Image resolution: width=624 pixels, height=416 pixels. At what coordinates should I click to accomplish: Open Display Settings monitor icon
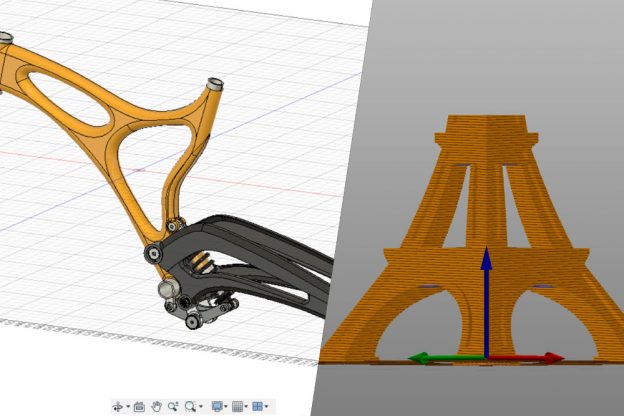[217, 406]
